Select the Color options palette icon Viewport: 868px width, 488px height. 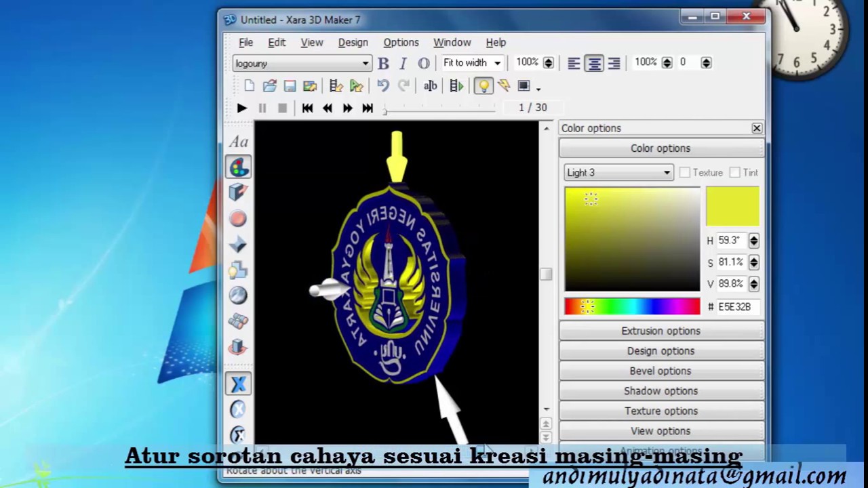coord(238,167)
